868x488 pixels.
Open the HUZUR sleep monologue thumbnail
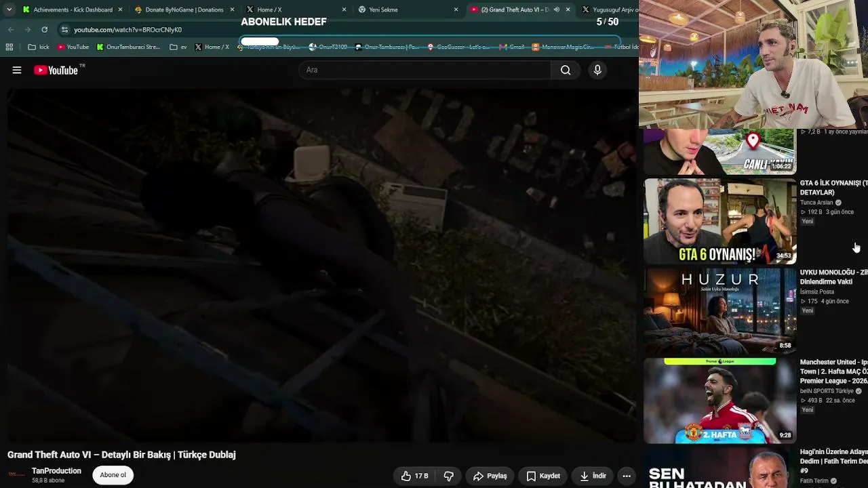point(719,311)
